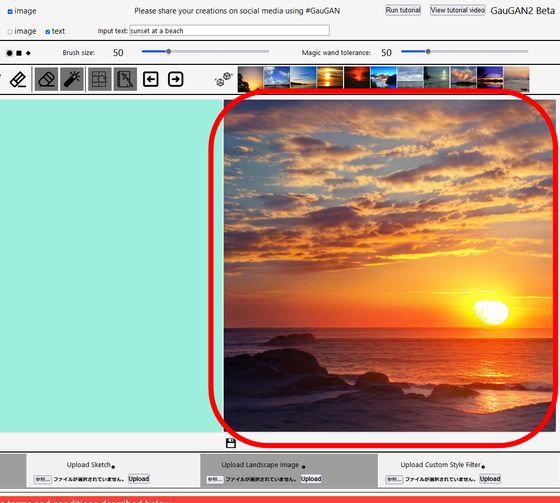Click the dice random style icon
Viewport: 560px width, 503px height.
pyautogui.click(x=224, y=79)
